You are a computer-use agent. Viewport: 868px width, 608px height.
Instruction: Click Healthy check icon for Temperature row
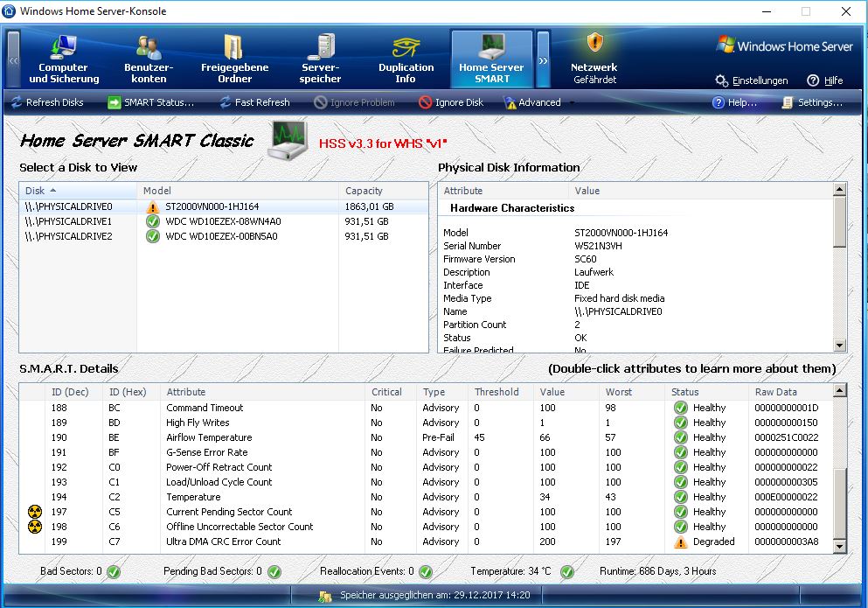[680, 497]
